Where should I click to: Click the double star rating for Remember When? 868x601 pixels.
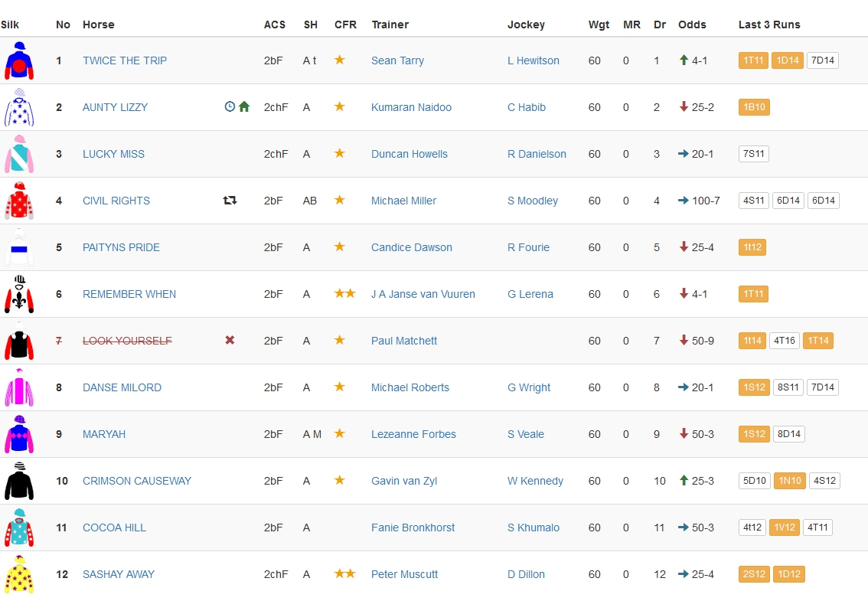click(x=344, y=293)
